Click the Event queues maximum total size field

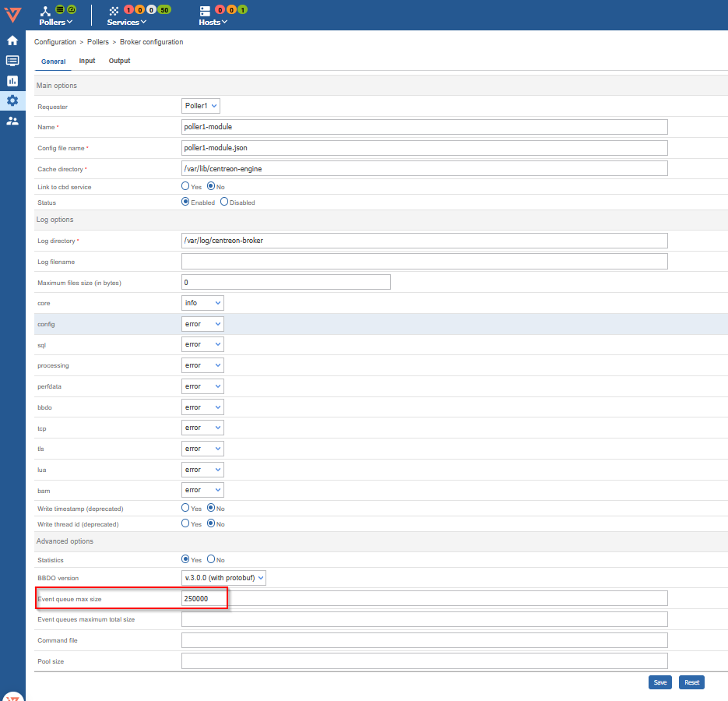click(424, 619)
